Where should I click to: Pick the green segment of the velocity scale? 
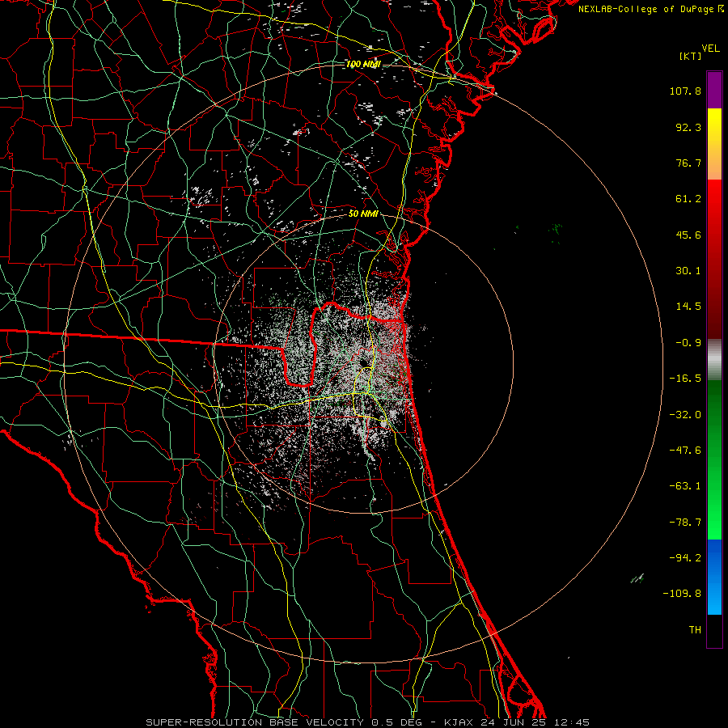[x=714, y=459]
